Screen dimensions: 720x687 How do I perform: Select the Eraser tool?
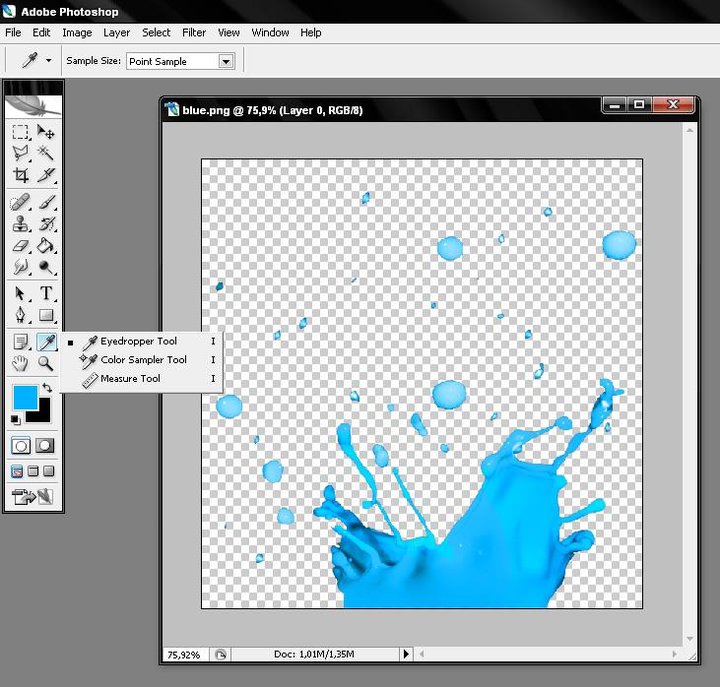click(x=20, y=245)
